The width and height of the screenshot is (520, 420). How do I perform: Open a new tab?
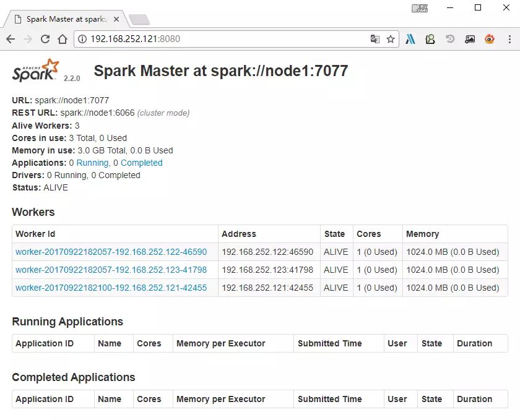click(x=139, y=20)
